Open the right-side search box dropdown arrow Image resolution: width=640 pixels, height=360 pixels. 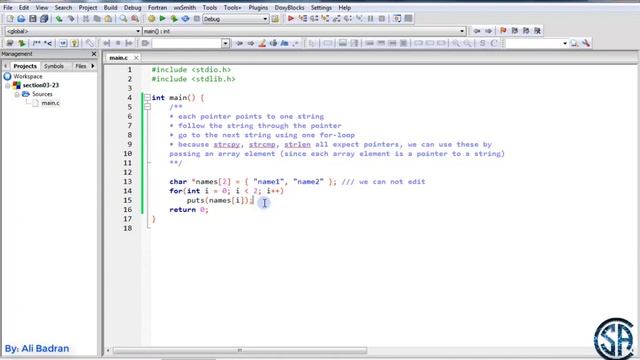(x=565, y=43)
